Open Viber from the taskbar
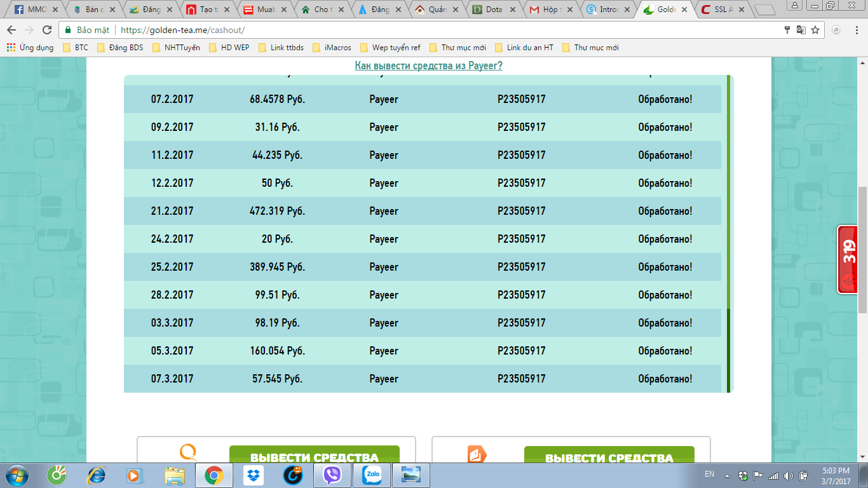Image resolution: width=868 pixels, height=488 pixels. [332, 475]
